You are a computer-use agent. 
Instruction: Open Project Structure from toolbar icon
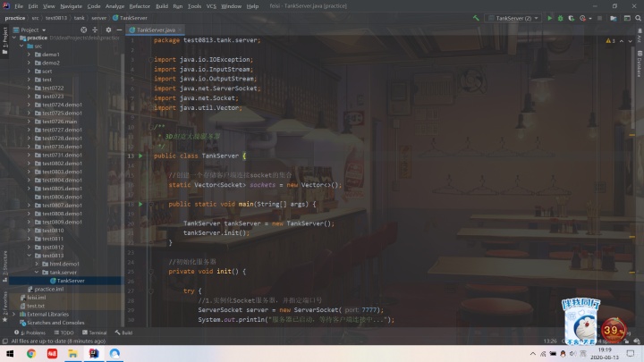[614, 18]
